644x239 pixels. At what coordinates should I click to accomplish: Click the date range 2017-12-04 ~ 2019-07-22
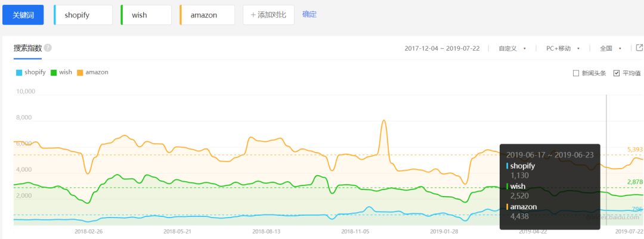(x=443, y=48)
